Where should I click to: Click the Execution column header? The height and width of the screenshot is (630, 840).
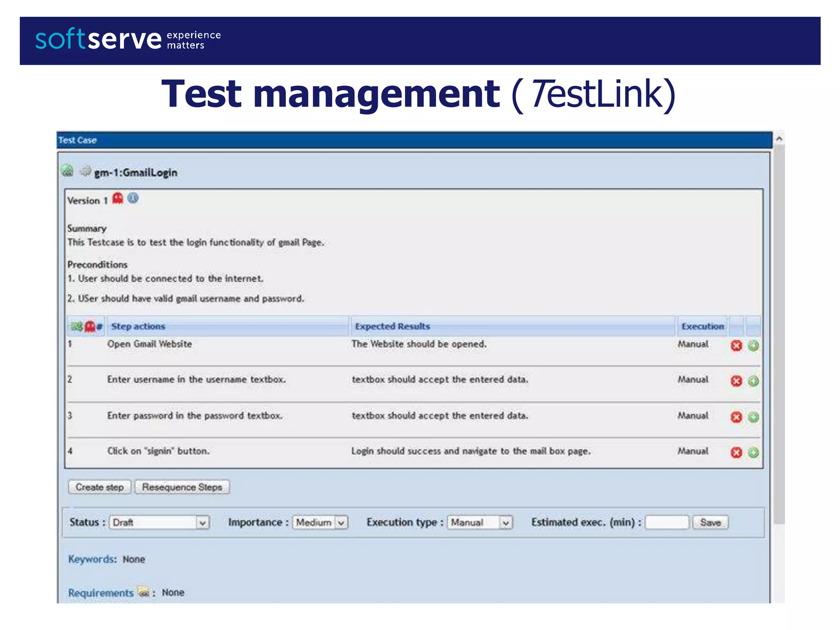702,326
